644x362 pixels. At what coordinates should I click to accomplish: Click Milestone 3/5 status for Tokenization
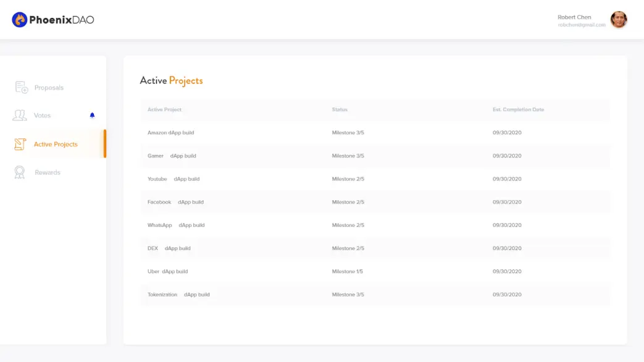(348, 295)
